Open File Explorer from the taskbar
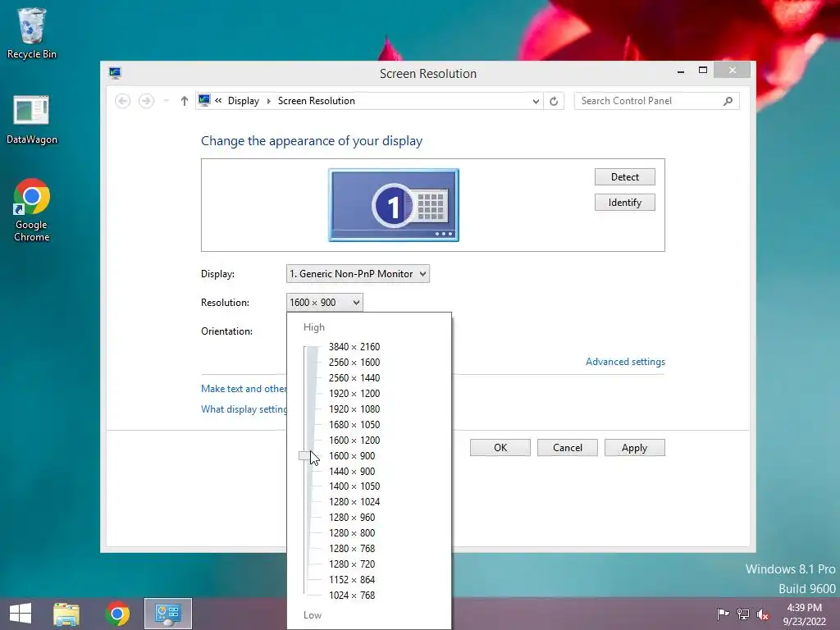Screen dimensions: 840x630 [66, 614]
